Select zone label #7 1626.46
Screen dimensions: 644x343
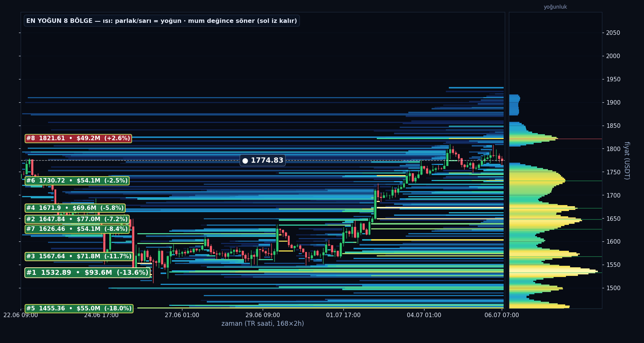click(x=77, y=229)
